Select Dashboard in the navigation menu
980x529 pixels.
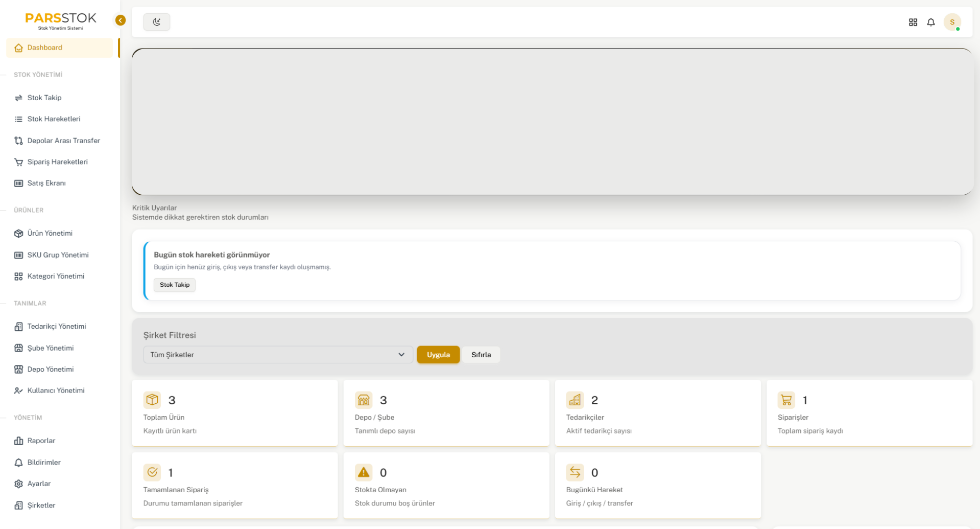click(x=45, y=48)
